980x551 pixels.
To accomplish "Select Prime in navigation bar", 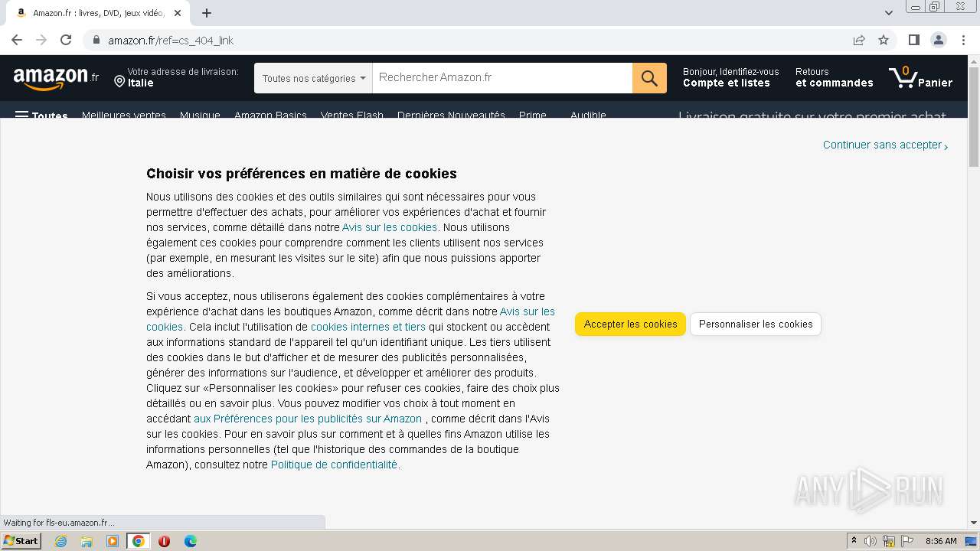I will 533,116.
